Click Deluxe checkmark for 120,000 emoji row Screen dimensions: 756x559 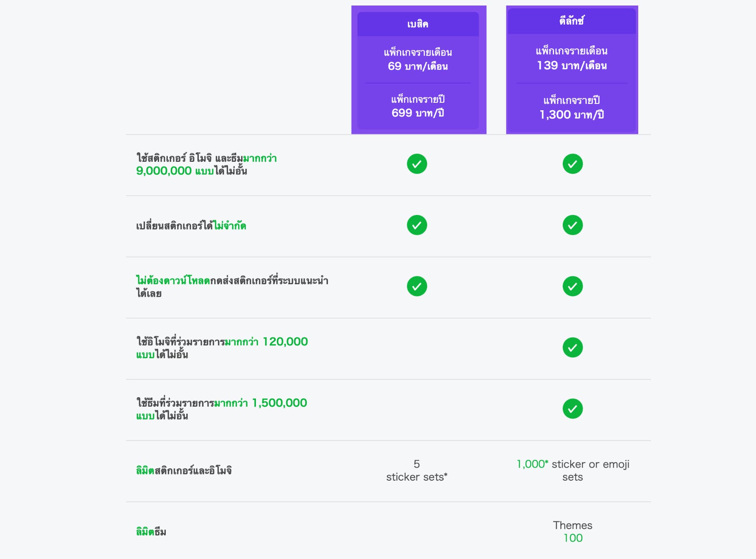[x=572, y=348]
